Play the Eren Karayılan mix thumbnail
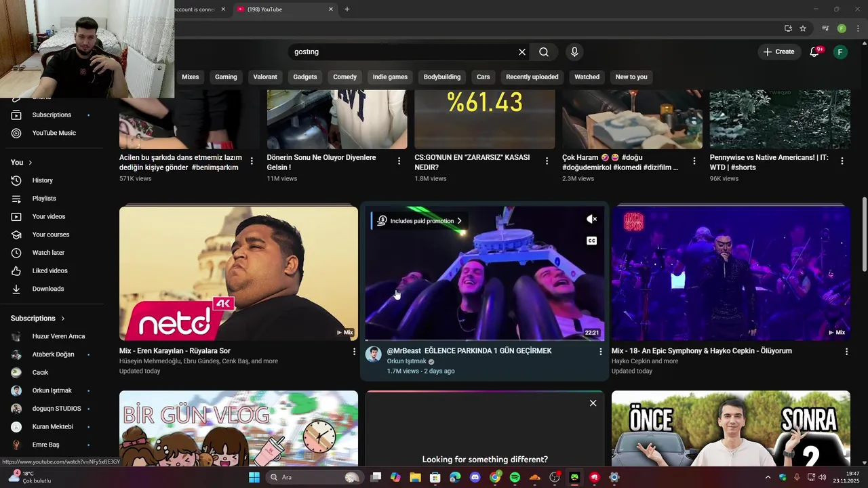This screenshot has width=868, height=488. tap(239, 273)
